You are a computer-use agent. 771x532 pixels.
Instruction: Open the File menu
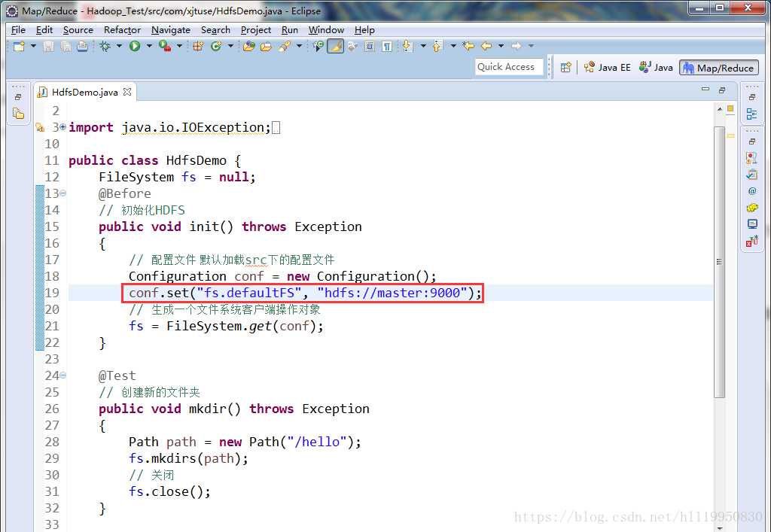click(x=18, y=30)
